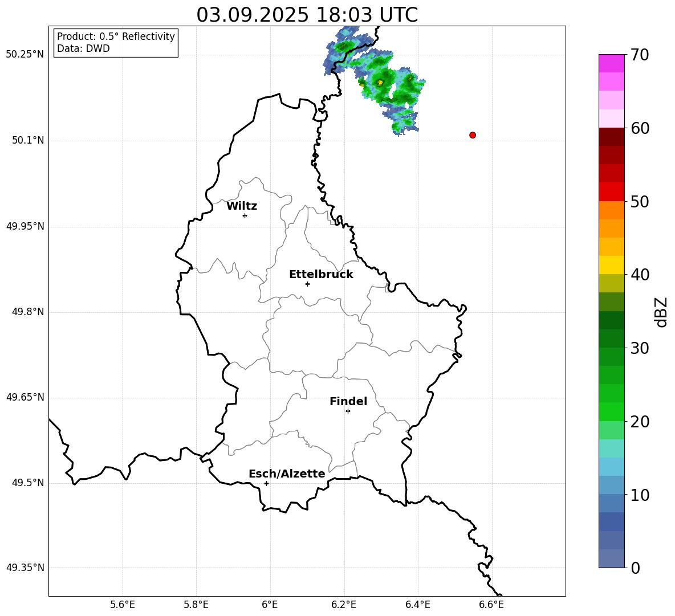
Task: Click the colorbar 10 tick label
Action: [640, 495]
